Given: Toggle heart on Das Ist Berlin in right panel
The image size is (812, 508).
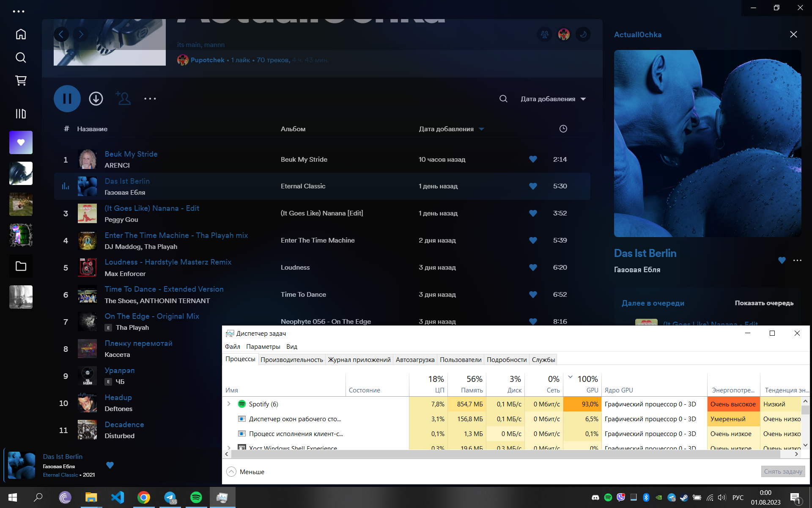Looking at the screenshot, I should tap(781, 261).
